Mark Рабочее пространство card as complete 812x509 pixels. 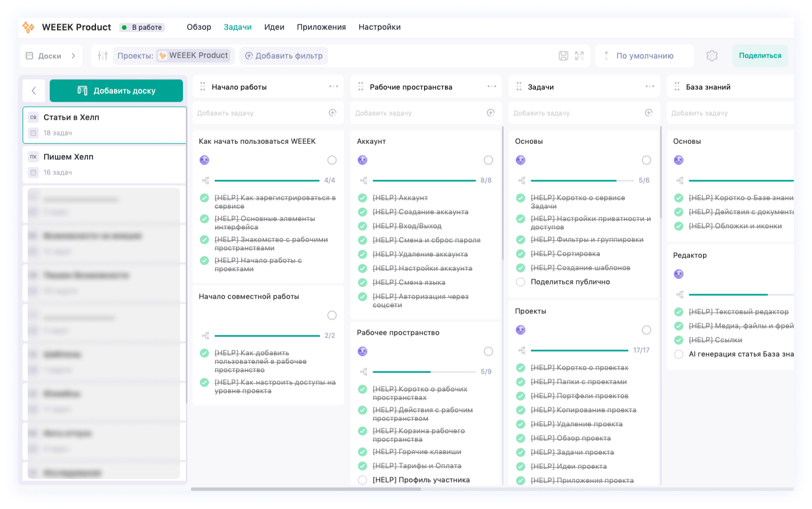[x=488, y=352]
